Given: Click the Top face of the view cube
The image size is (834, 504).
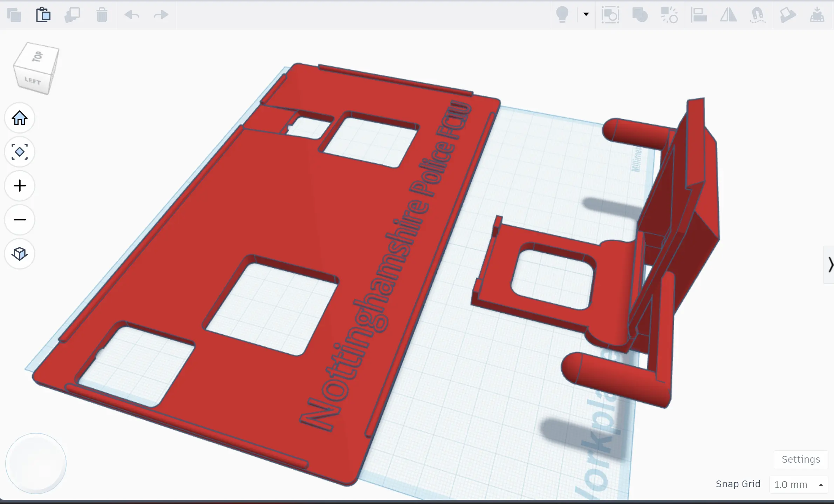Looking at the screenshot, I should pos(38,56).
